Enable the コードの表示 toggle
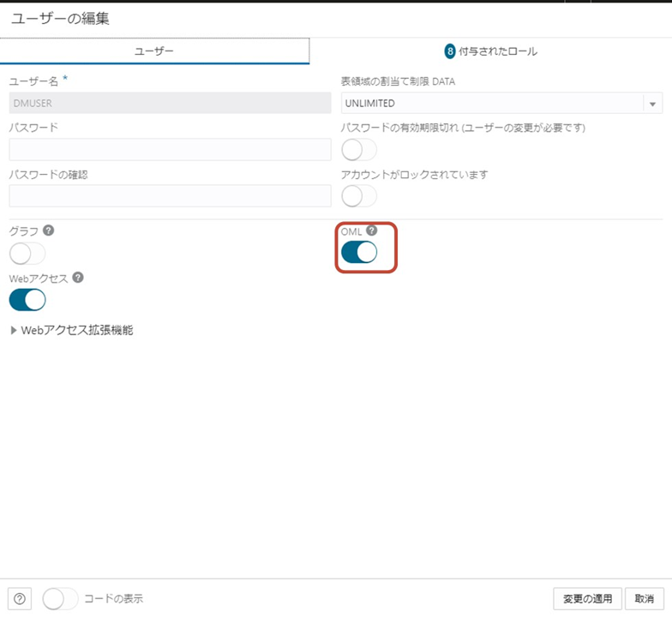 (x=60, y=598)
